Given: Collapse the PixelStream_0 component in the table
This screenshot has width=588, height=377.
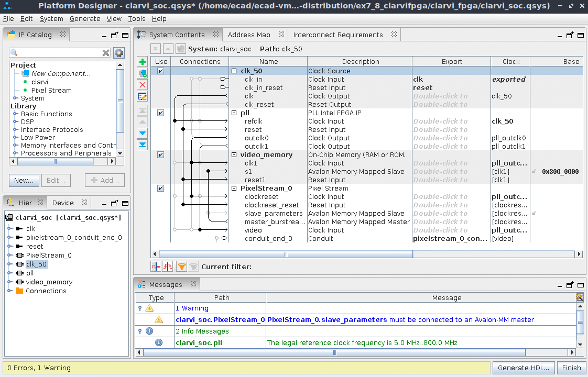Looking at the screenshot, I should coord(234,188).
